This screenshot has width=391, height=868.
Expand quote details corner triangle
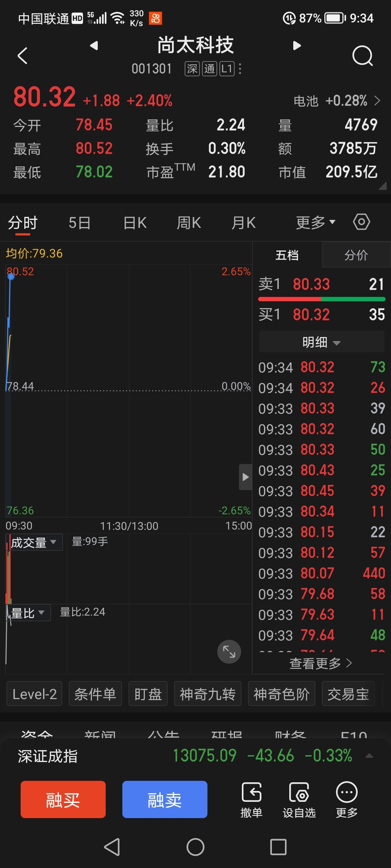tap(382, 186)
